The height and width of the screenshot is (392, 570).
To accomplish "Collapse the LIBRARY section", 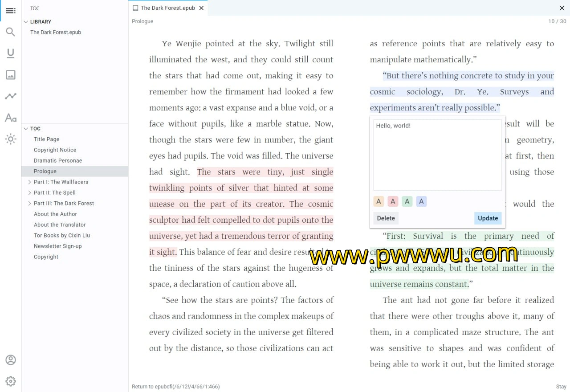I will click(26, 21).
